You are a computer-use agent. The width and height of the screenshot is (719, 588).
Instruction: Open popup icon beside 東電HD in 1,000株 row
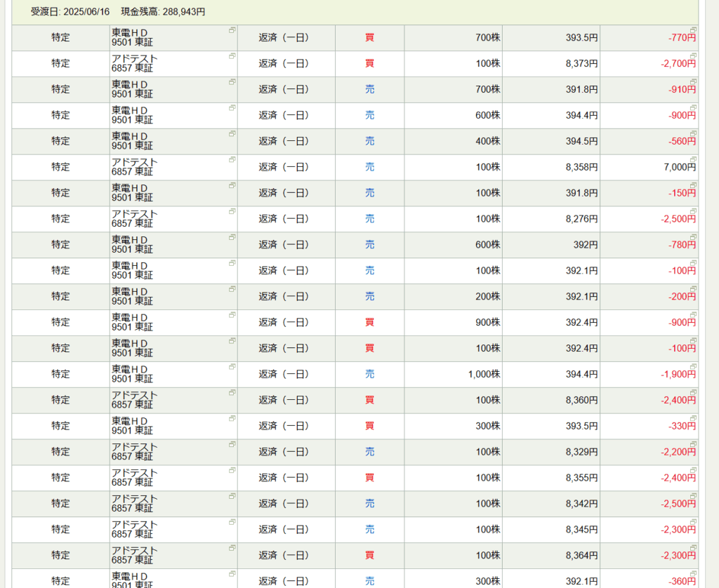pyautogui.click(x=232, y=367)
